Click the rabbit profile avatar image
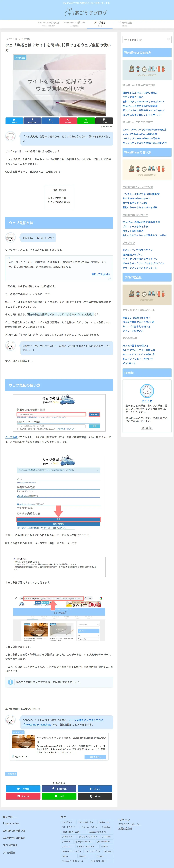The height and width of the screenshot is (868, 174). pyautogui.click(x=147, y=391)
